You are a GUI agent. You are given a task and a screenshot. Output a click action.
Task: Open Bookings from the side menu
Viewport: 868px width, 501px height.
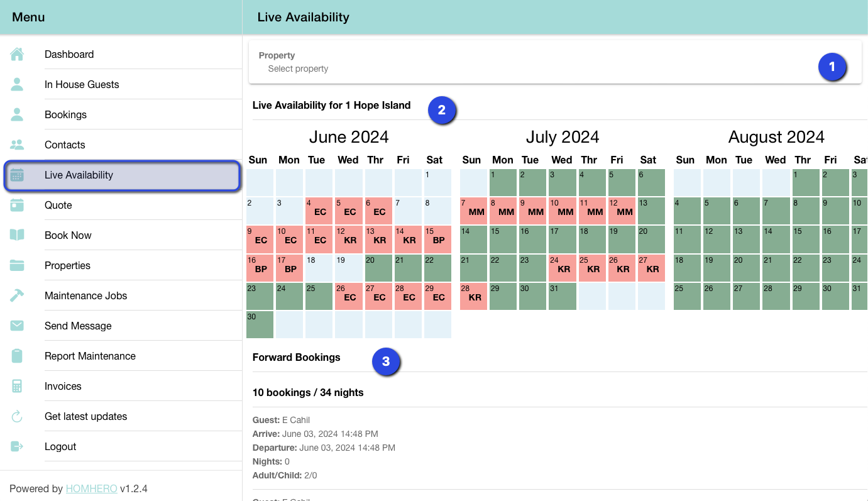point(65,115)
